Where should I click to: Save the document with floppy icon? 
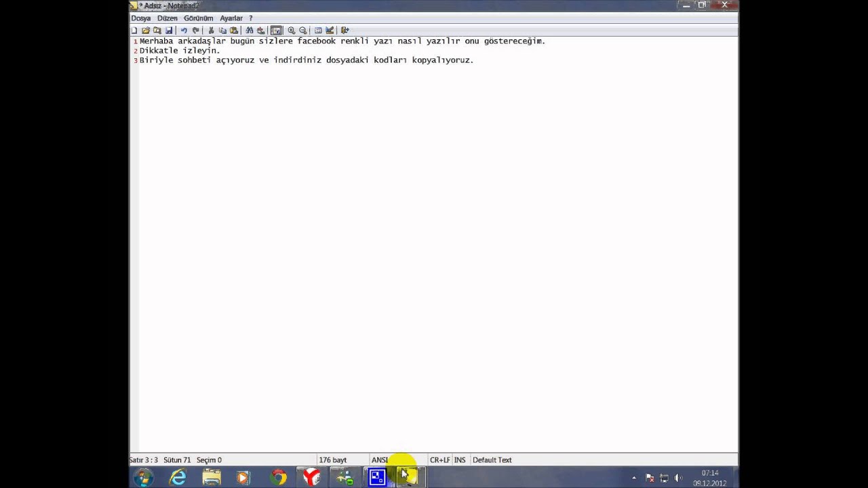[169, 30]
